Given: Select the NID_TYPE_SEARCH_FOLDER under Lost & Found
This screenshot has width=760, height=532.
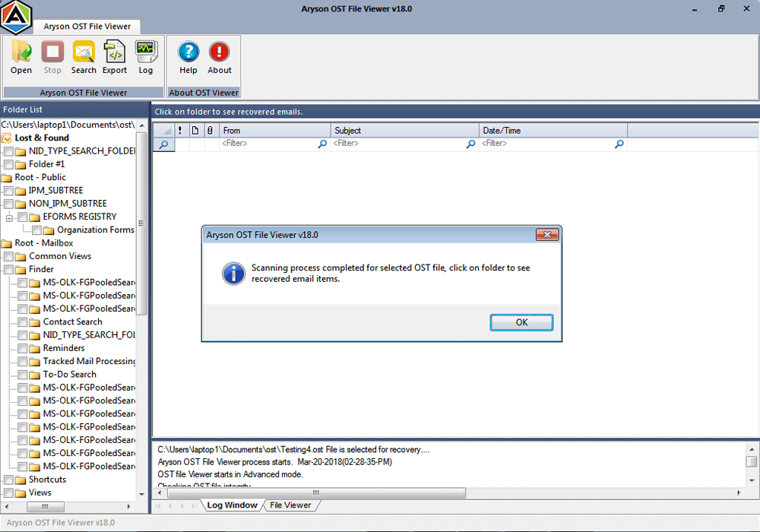Looking at the screenshot, I should click(82, 151).
